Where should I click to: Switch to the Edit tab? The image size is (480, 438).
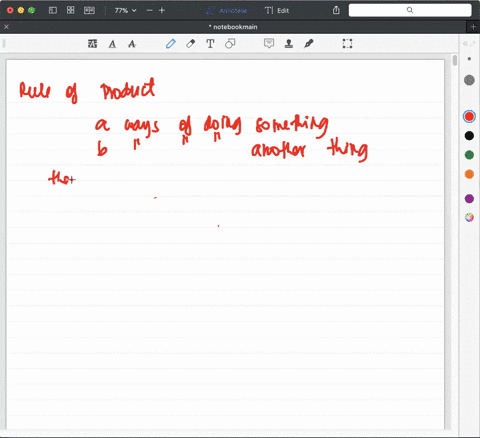[277, 11]
